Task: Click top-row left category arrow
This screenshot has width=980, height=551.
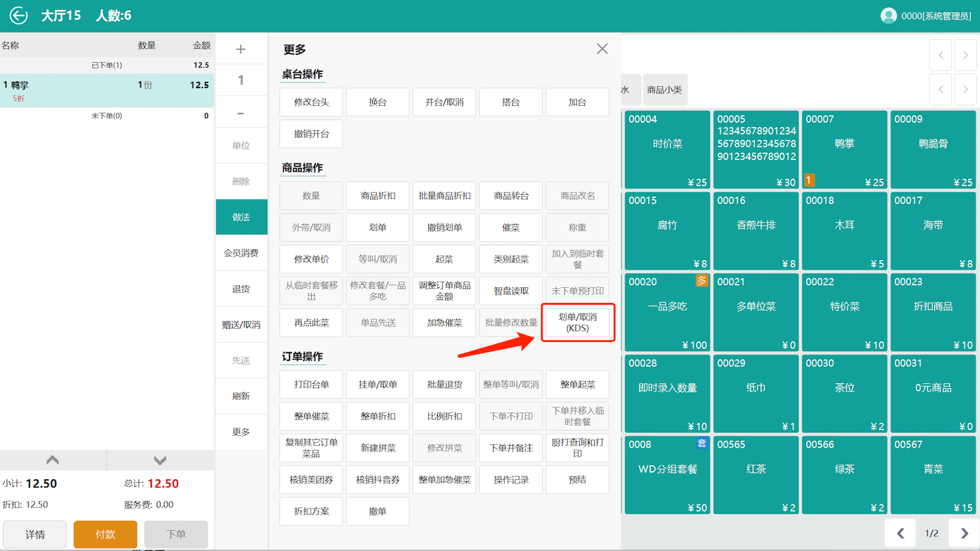Action: pyautogui.click(x=941, y=55)
